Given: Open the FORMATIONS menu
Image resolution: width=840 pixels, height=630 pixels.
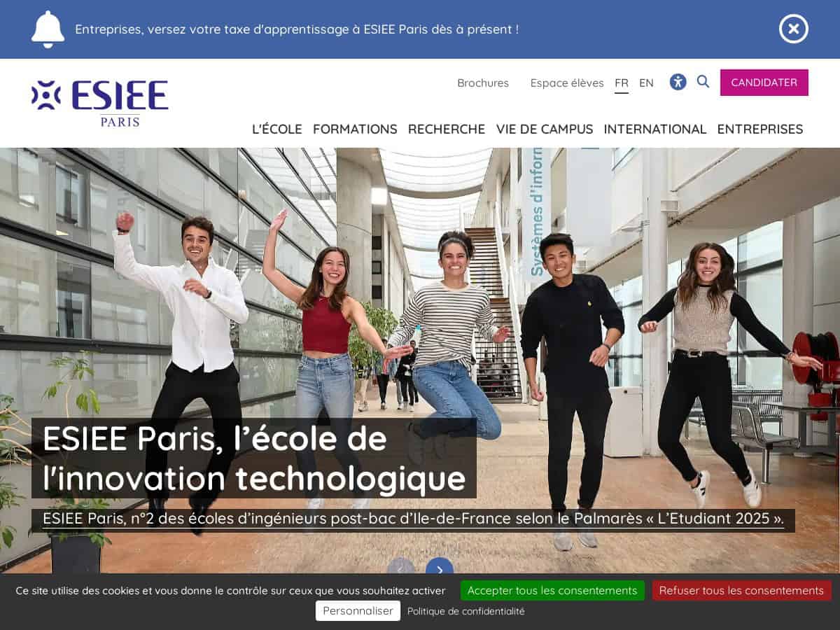Looking at the screenshot, I should click(355, 129).
